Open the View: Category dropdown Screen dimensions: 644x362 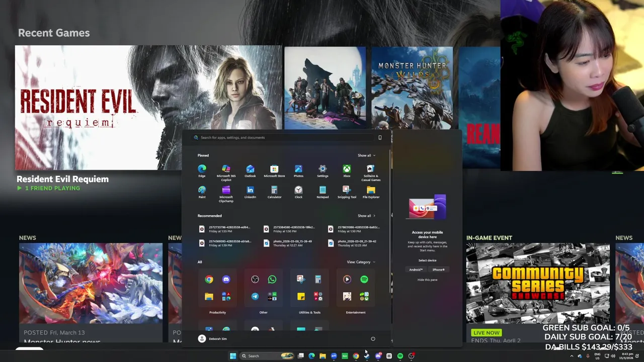point(361,262)
